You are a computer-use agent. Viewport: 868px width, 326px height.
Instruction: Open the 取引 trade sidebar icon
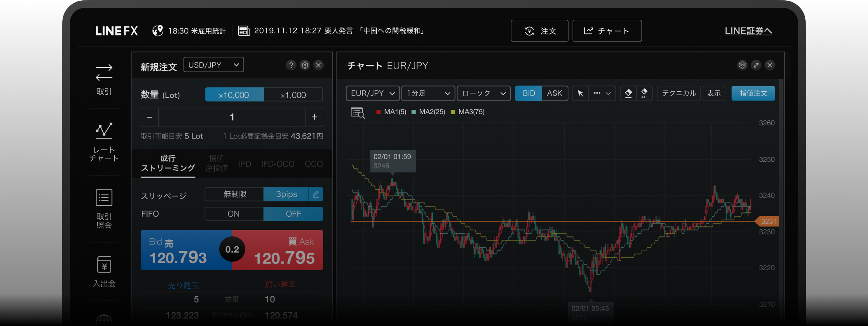click(104, 80)
